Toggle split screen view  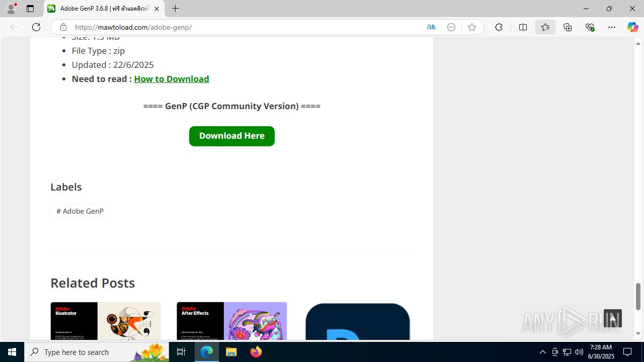pyautogui.click(x=523, y=27)
